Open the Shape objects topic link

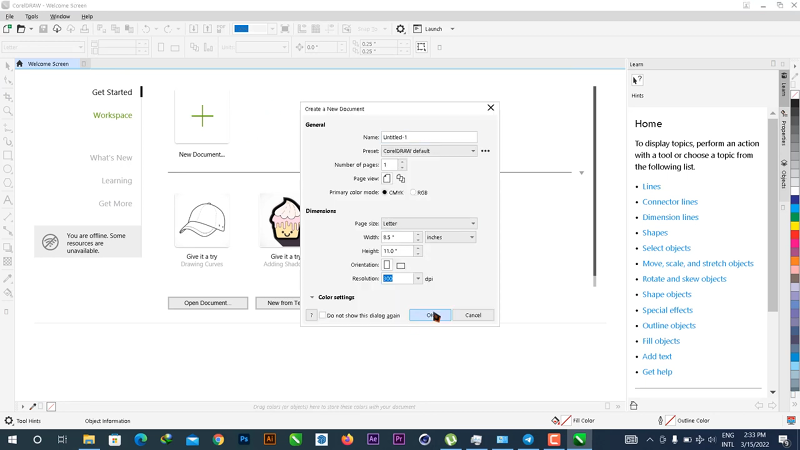pos(667,294)
